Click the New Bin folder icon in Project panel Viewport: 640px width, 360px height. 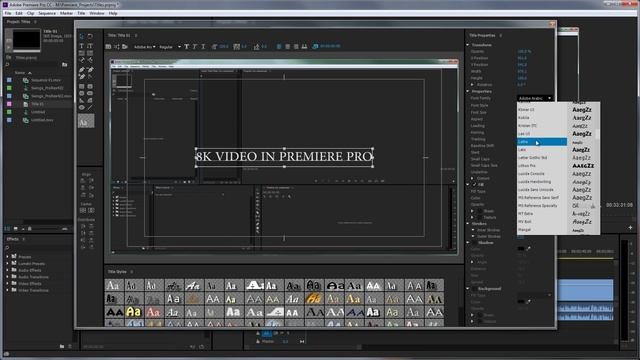pos(64,64)
